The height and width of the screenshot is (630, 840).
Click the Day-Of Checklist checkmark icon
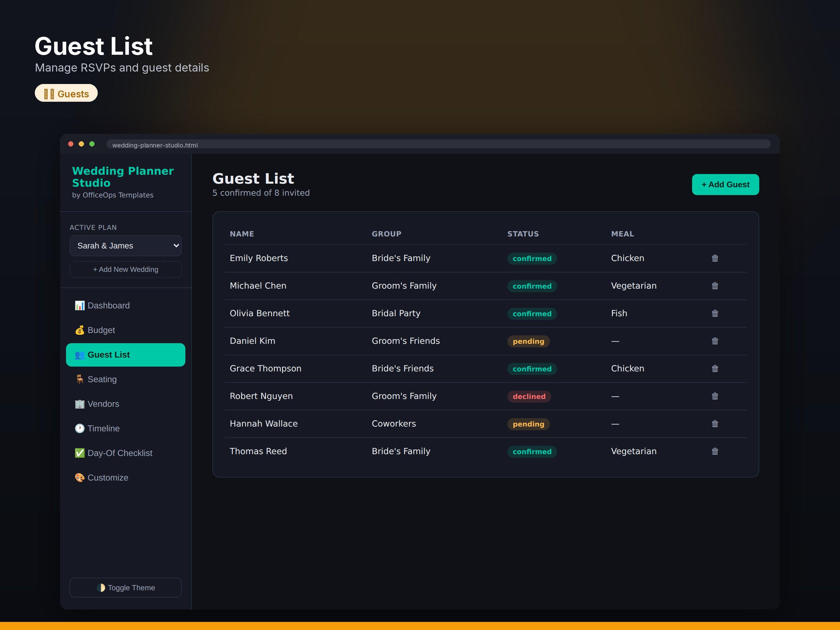click(x=80, y=453)
